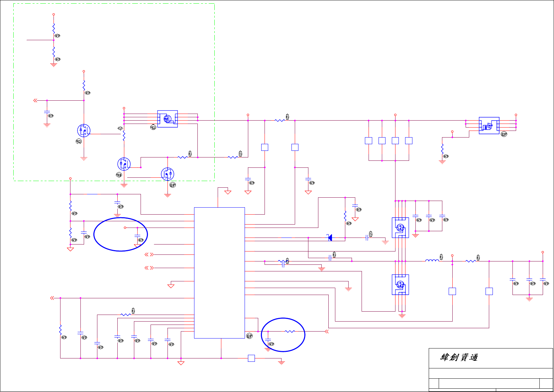Click the resistor just right of the inductor

coord(471,261)
